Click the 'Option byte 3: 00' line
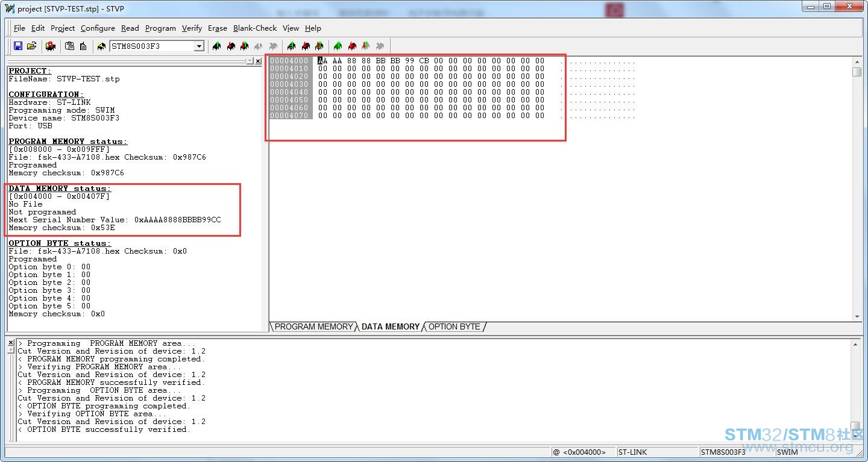 [x=49, y=290]
